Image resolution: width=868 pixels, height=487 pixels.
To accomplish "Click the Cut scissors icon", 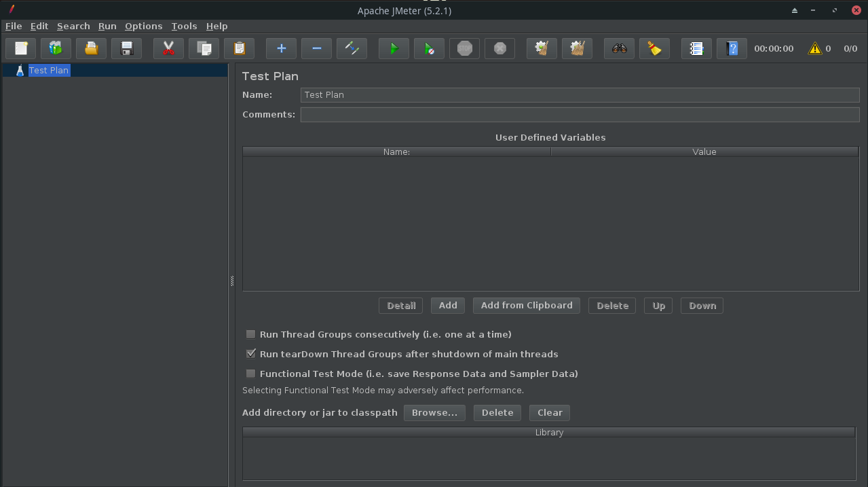I will 168,49.
